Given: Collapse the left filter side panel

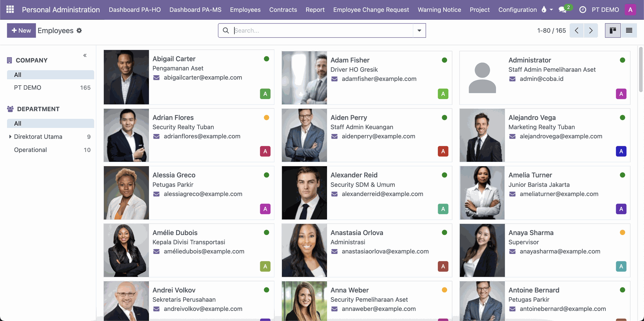Looking at the screenshot, I should point(85,55).
